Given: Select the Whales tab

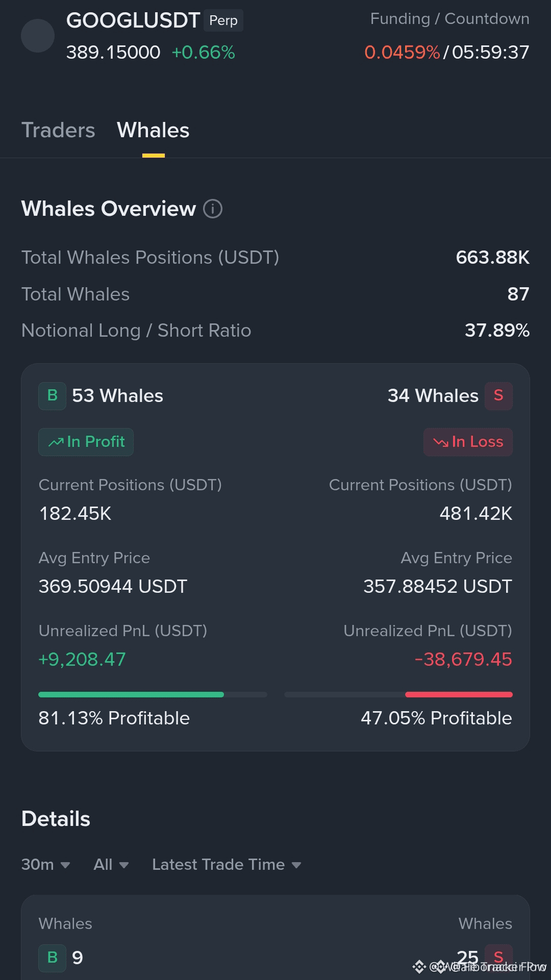Looking at the screenshot, I should tap(153, 131).
